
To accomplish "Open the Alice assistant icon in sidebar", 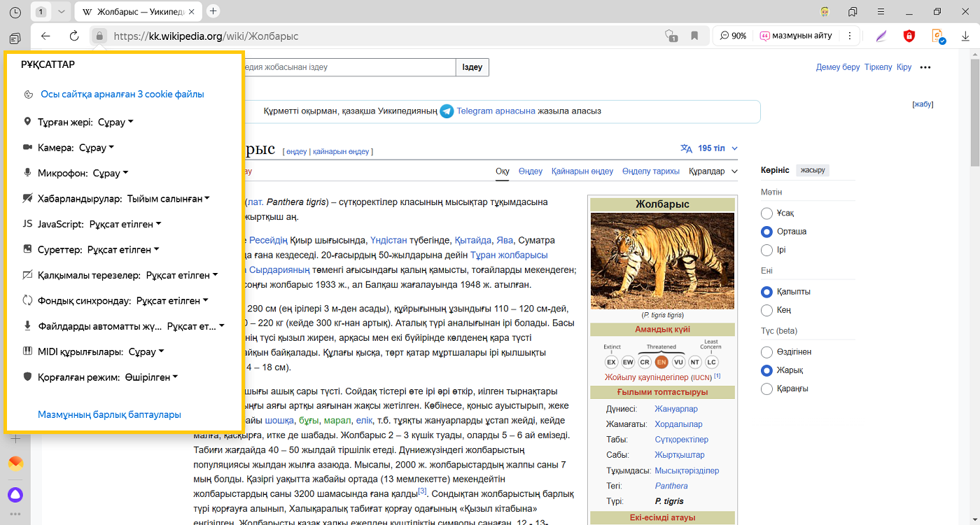I will coord(15,495).
